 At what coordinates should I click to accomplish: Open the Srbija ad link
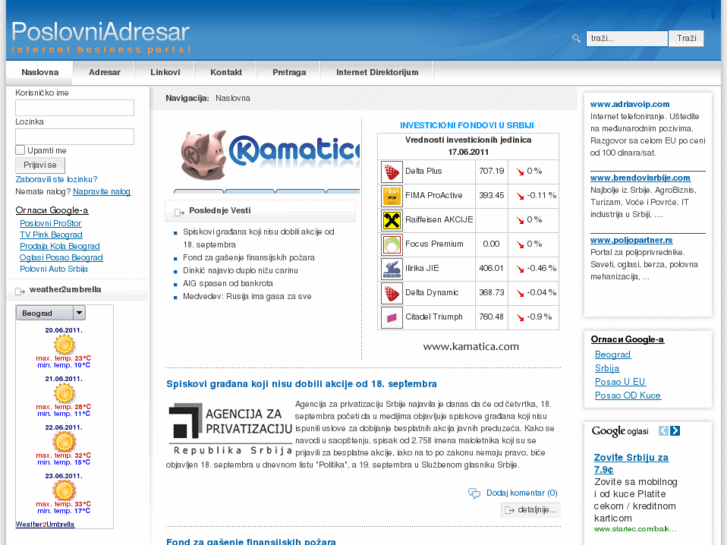pos(607,368)
